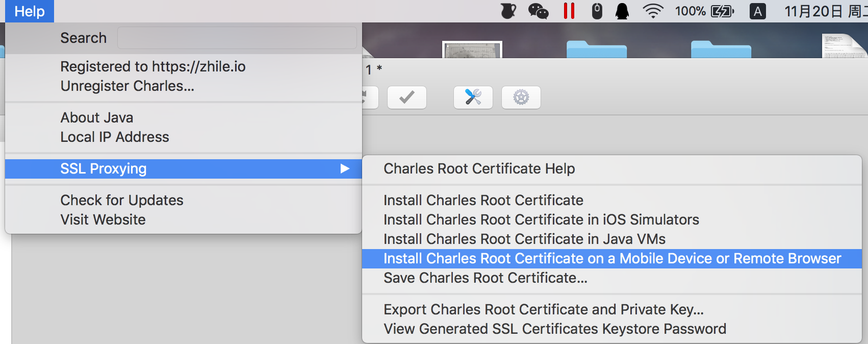Viewport: 868px width, 344px height.
Task: Install certificate on Mobile Device or Remote Browser
Action: pos(612,258)
